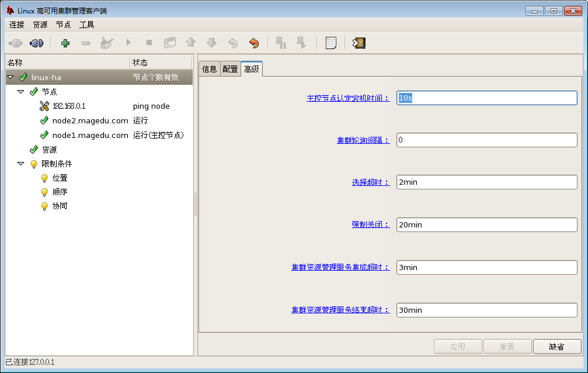Click check icon beside node1.magedu.com
This screenshot has height=373, width=588.
click(44, 134)
